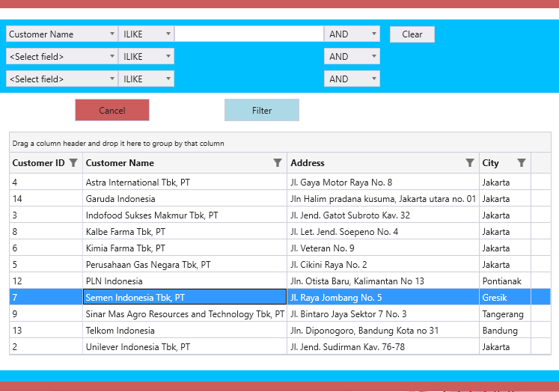Click the Filter button

click(262, 110)
